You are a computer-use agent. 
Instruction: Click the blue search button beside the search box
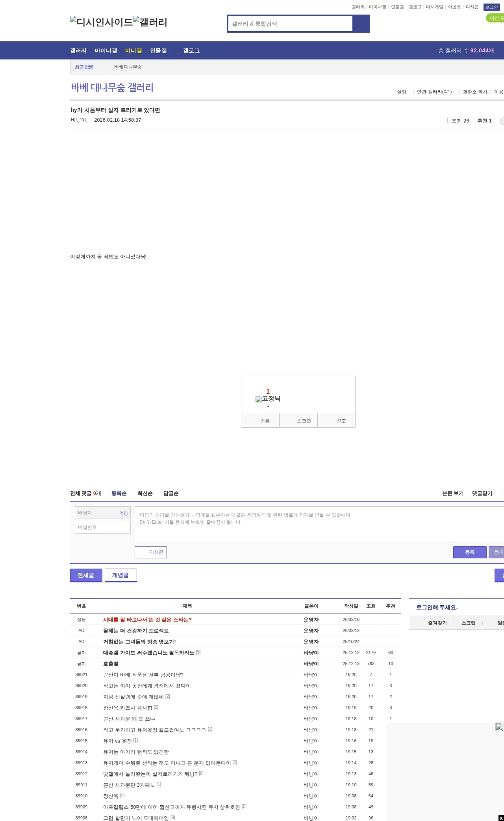coord(361,24)
